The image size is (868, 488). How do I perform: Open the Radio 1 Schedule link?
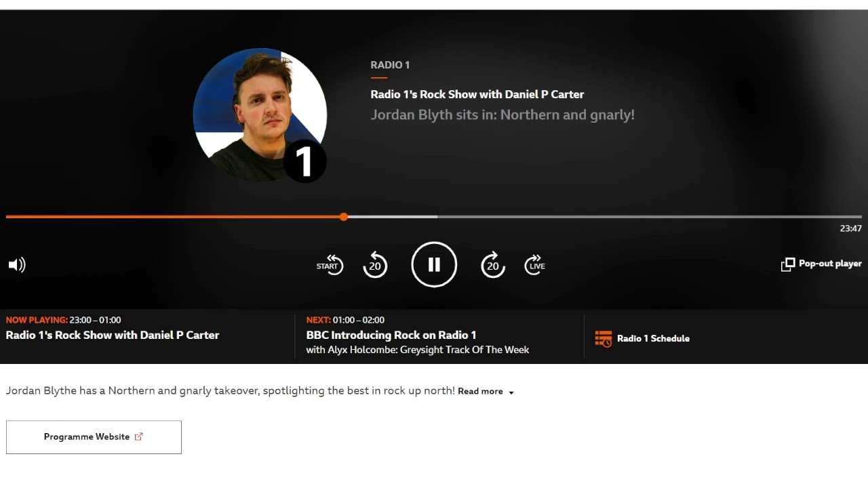click(x=642, y=338)
